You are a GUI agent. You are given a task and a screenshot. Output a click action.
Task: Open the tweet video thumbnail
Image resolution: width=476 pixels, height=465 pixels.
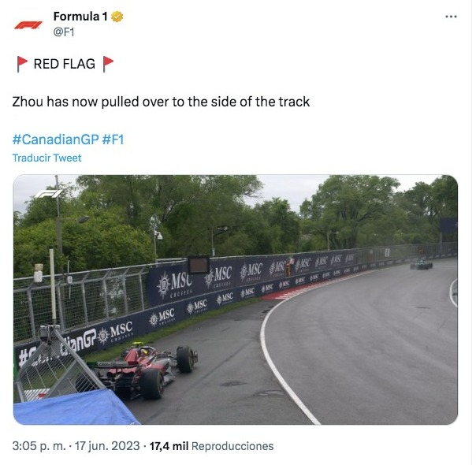[x=236, y=299]
